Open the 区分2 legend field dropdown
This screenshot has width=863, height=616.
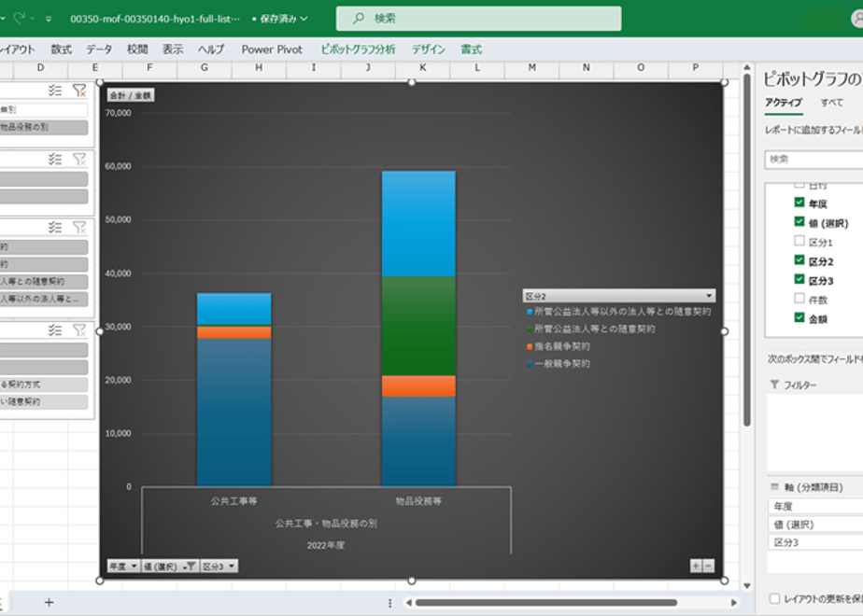pyautogui.click(x=709, y=296)
